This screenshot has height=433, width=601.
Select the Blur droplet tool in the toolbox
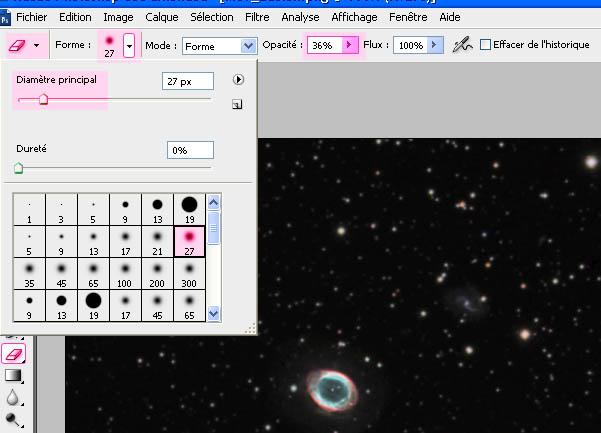click(x=13, y=398)
